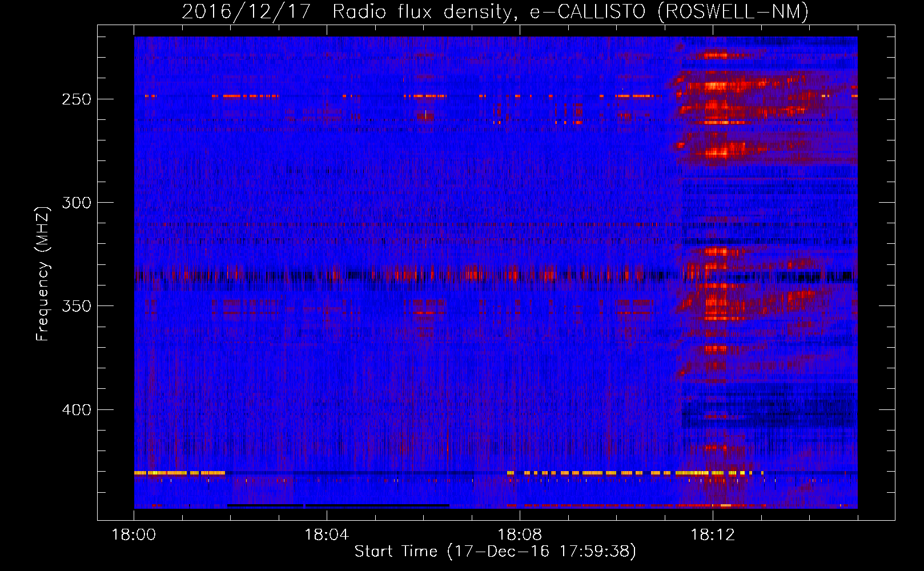The height and width of the screenshot is (571, 924).
Task: Click the 250 frequency tick label
Action: point(77,99)
